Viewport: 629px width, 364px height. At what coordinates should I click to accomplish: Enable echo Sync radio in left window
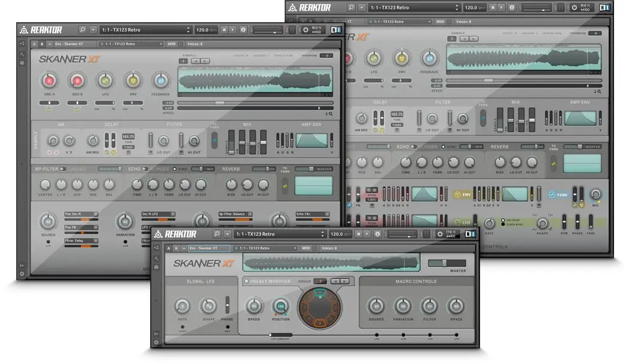(175, 169)
